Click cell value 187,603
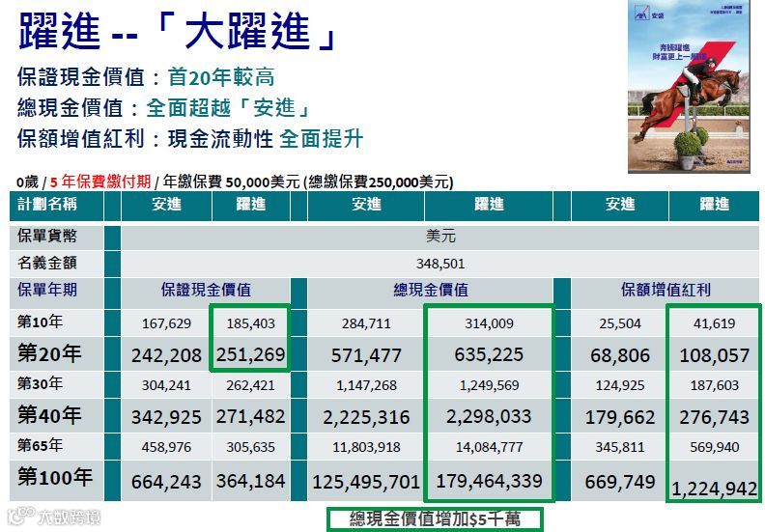 pyautogui.click(x=714, y=385)
